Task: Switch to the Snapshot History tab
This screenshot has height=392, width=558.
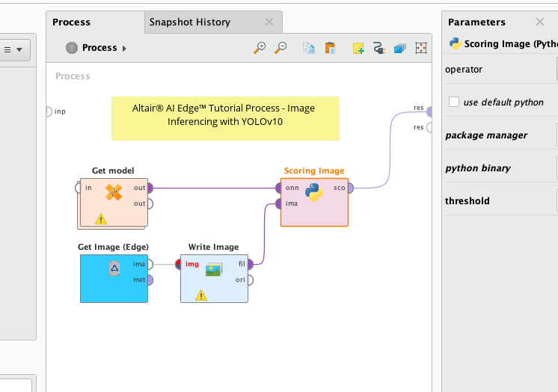Action: (x=190, y=22)
